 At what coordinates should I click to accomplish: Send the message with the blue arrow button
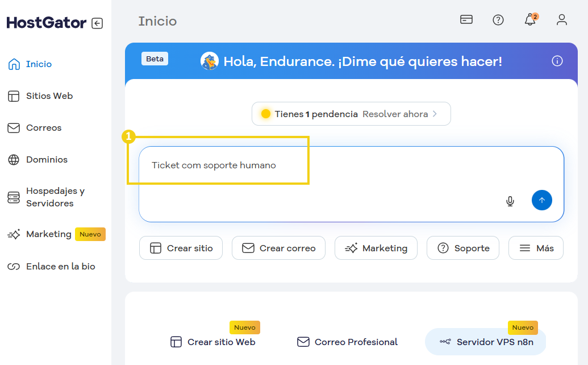(541, 200)
